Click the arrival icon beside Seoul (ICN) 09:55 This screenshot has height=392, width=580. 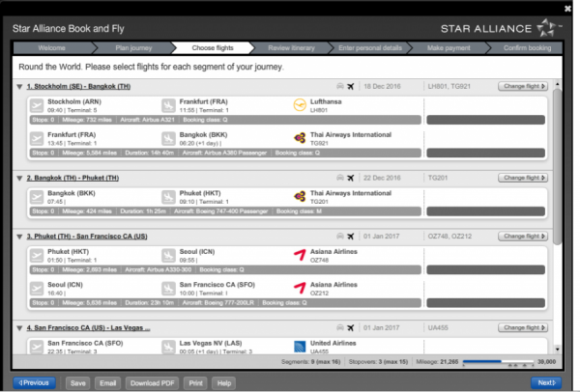click(168, 255)
